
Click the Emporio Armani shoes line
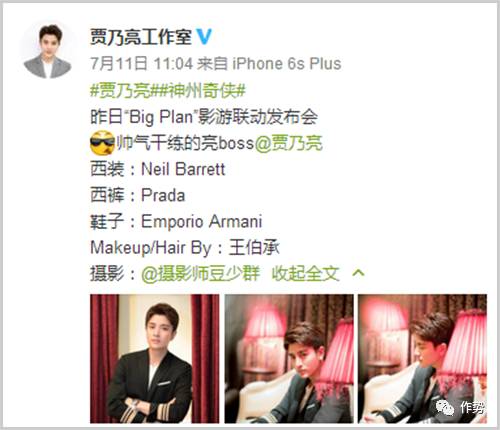point(176,221)
